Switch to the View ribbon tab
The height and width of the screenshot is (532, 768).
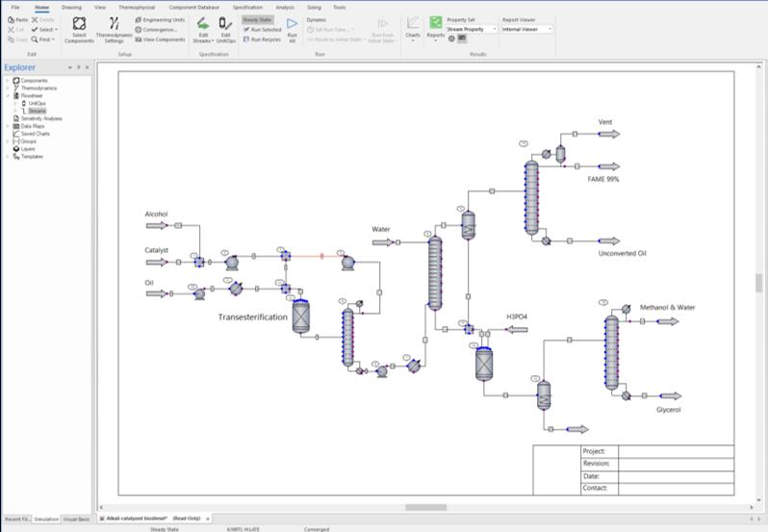[100, 8]
